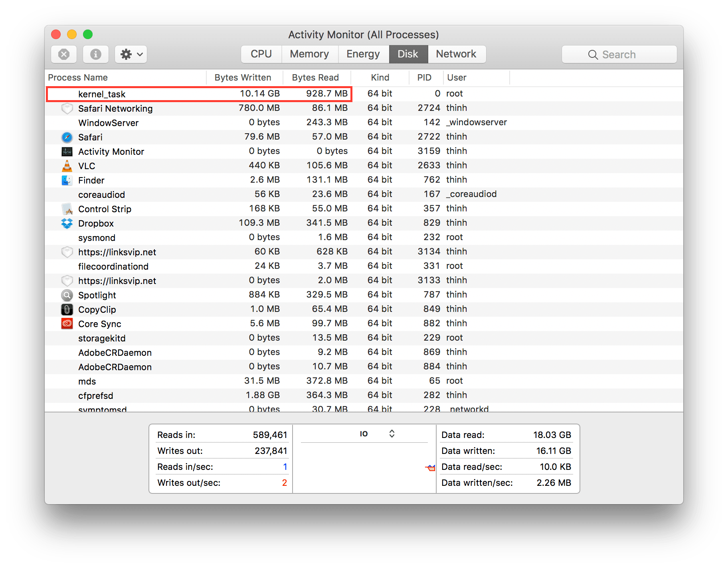Select the Control Strip icon
728x568 pixels.
click(x=67, y=209)
